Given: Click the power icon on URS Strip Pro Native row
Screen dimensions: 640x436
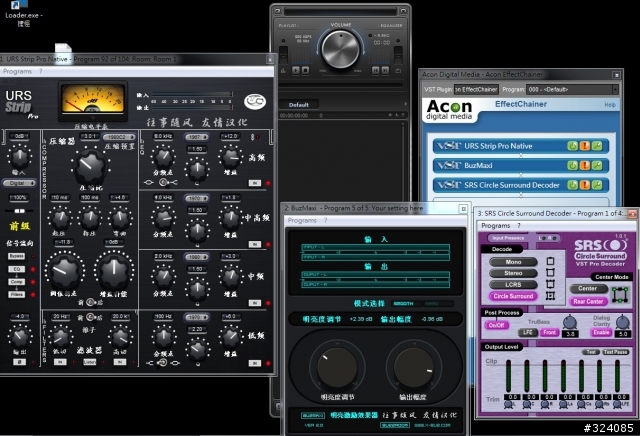Looking at the screenshot, I should [x=573, y=146].
